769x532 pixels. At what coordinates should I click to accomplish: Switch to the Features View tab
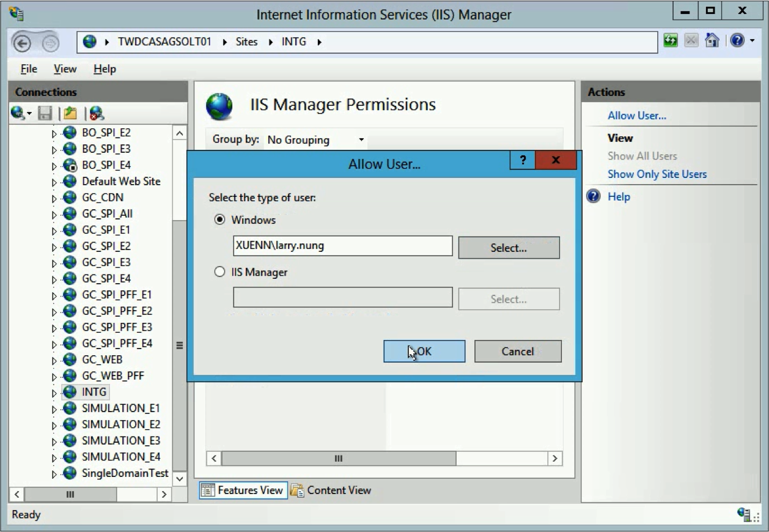[243, 490]
